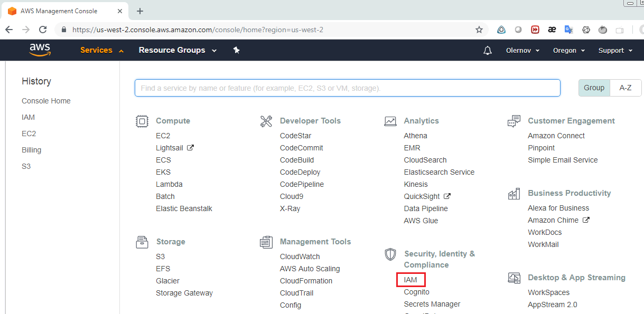Open the CloudFormation service link
This screenshot has height=314, width=644.
(306, 281)
